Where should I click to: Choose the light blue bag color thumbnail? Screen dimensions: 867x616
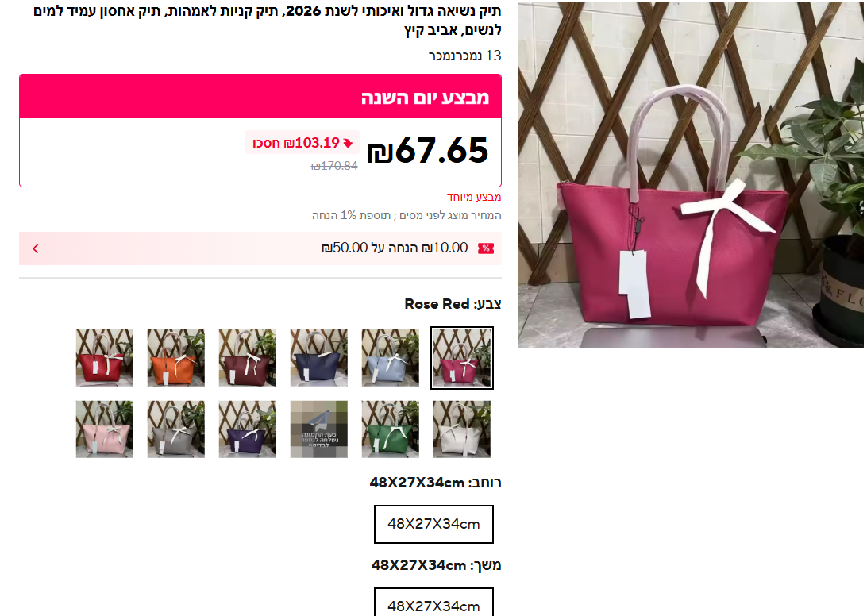(391, 358)
